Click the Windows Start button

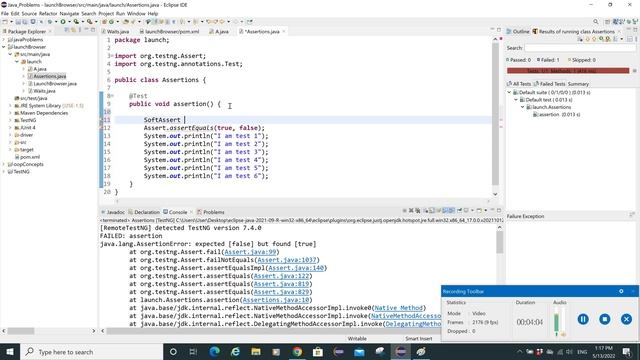10,351
